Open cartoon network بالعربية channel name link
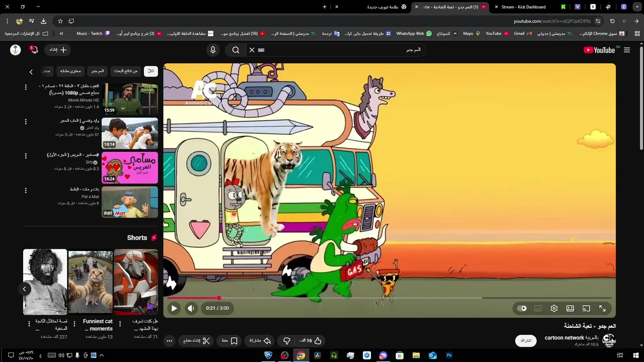The height and width of the screenshot is (362, 644). pyautogui.click(x=572, y=338)
